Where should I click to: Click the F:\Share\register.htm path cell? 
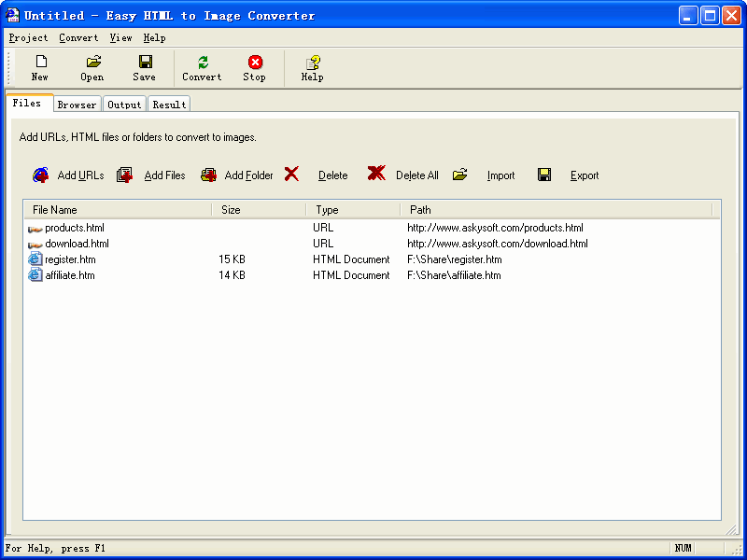tap(455, 259)
